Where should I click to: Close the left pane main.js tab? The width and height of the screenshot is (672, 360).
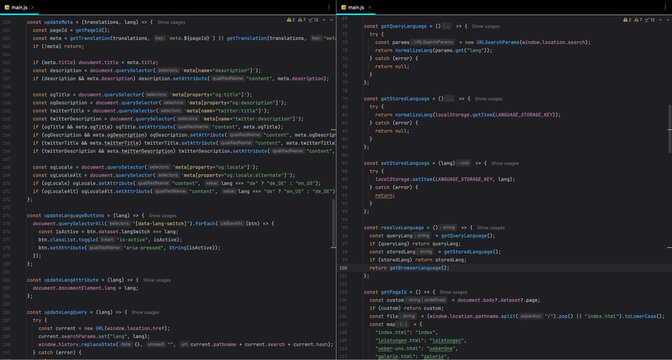coord(33,7)
